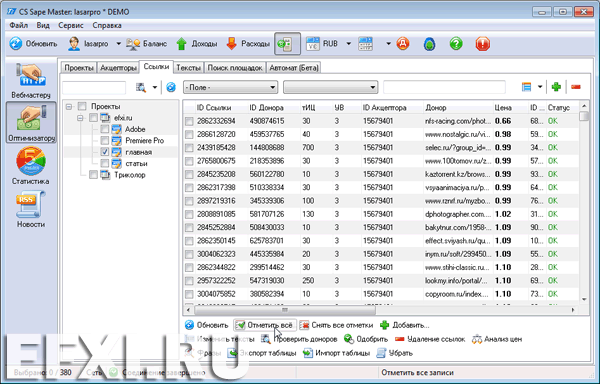Image resolution: width=600 pixels, height=384 pixels.
Task: Click the filter value input field
Action: [444, 87]
